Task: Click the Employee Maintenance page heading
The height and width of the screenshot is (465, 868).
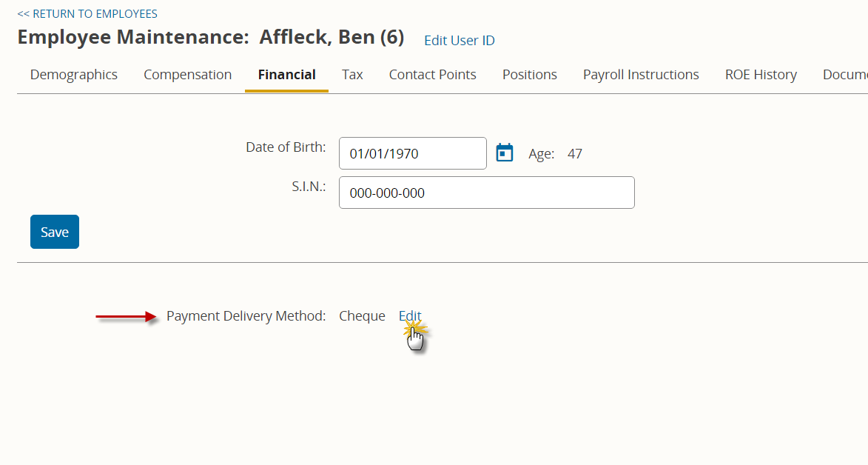Action: (211, 37)
